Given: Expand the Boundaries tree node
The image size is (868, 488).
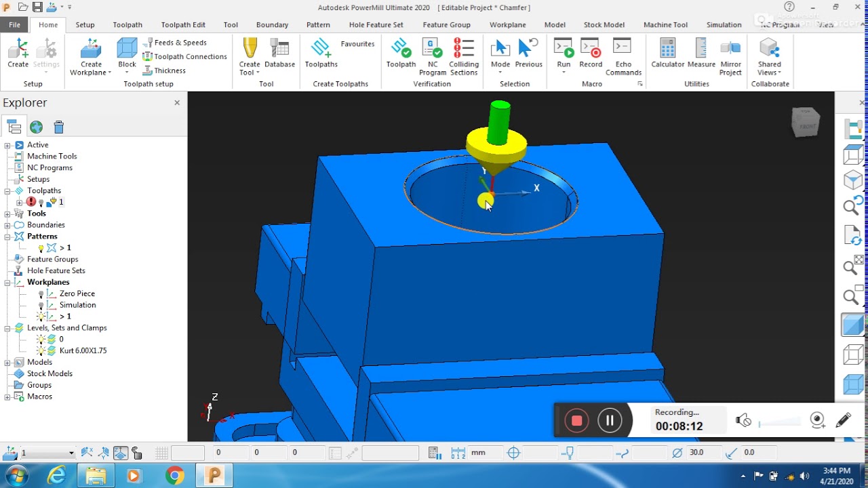Looking at the screenshot, I should 7,225.
